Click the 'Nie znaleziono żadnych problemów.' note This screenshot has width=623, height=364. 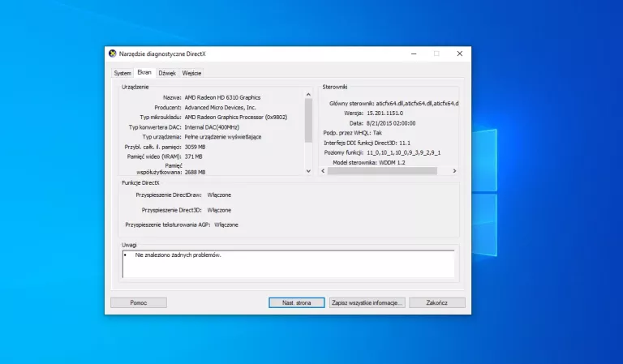click(178, 255)
